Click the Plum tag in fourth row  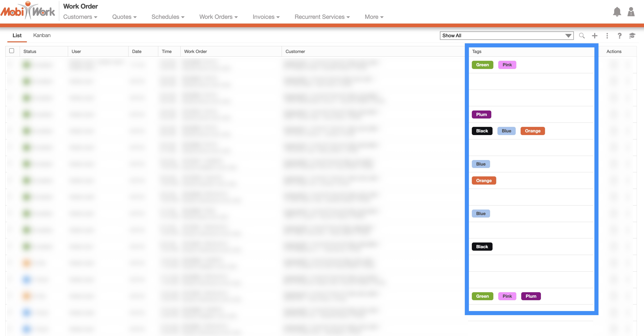pyautogui.click(x=481, y=115)
